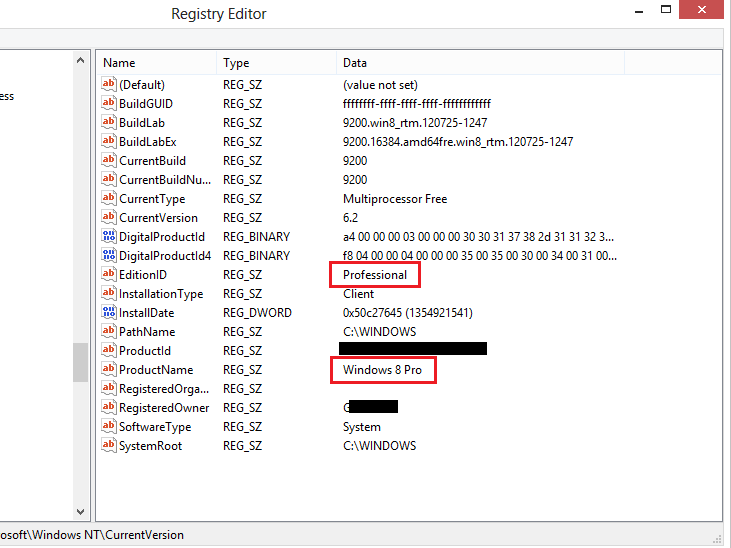Sort values by the Name column header
731x548 pixels.
pyautogui.click(x=155, y=63)
